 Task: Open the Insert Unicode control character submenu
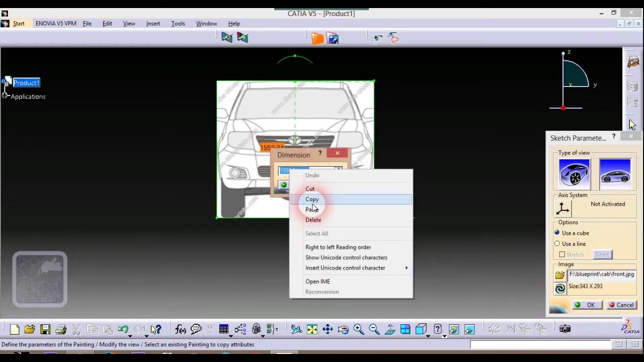pos(351,268)
